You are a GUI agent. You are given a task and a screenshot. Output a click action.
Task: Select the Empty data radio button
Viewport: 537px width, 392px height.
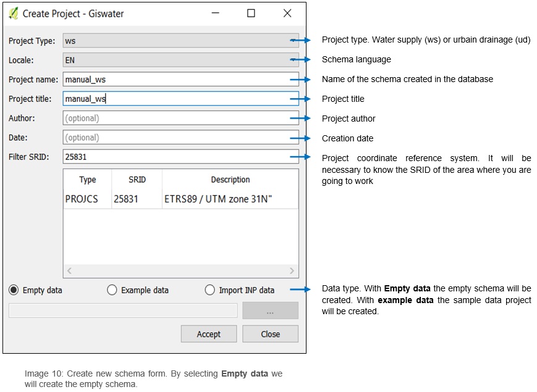coord(14,290)
